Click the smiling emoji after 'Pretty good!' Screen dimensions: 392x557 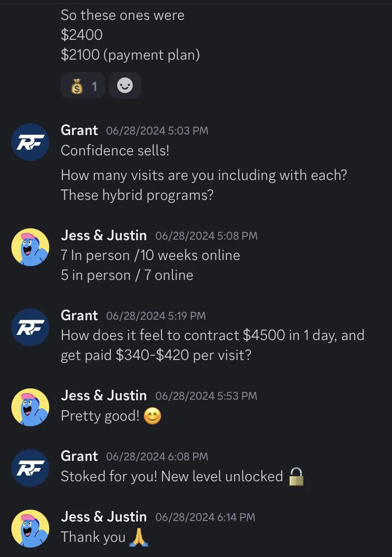[x=152, y=416]
